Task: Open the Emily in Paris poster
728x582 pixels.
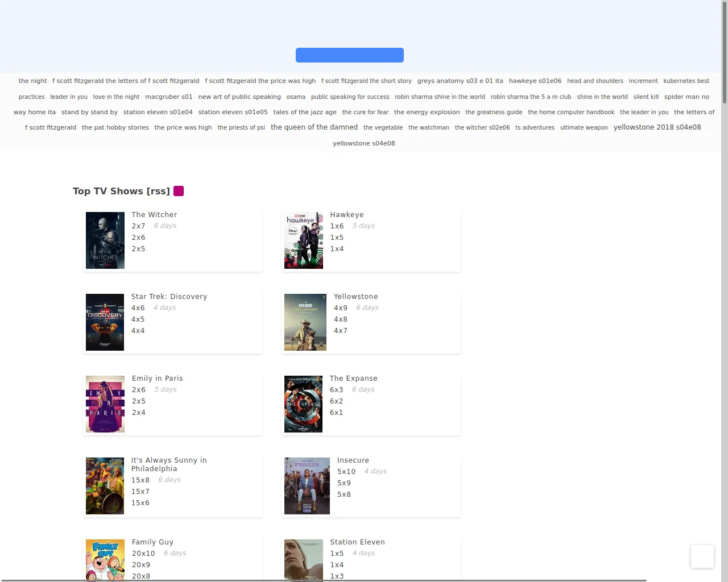Action: tap(105, 404)
